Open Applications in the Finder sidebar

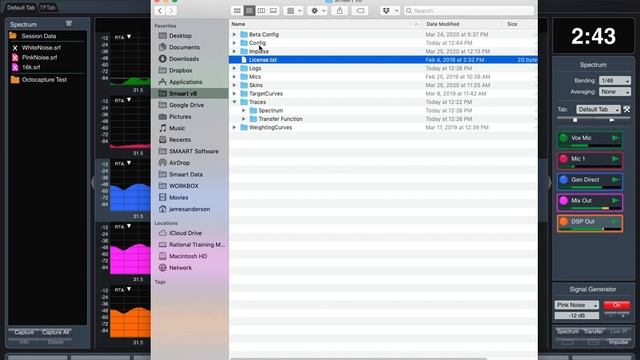pos(185,82)
